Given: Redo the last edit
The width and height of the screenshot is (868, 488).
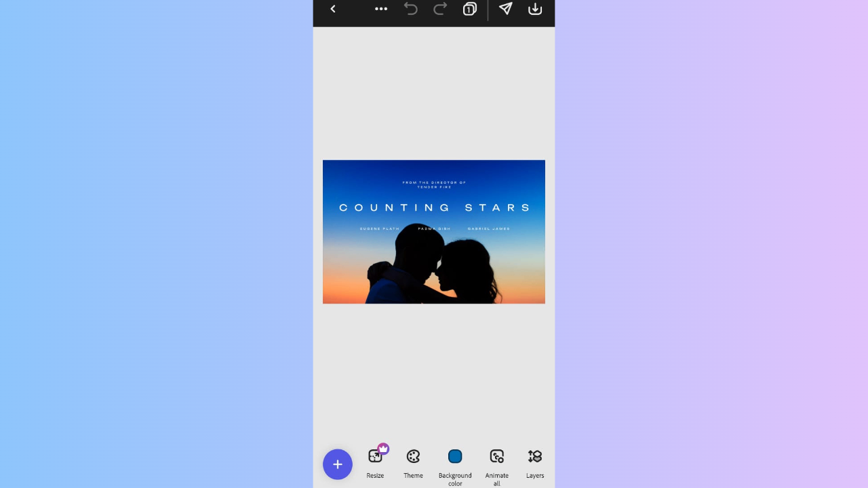Looking at the screenshot, I should (x=439, y=9).
